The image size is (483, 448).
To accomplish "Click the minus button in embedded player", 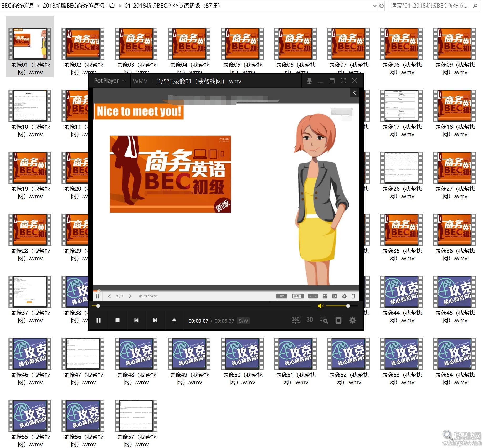I will pyautogui.click(x=310, y=296).
